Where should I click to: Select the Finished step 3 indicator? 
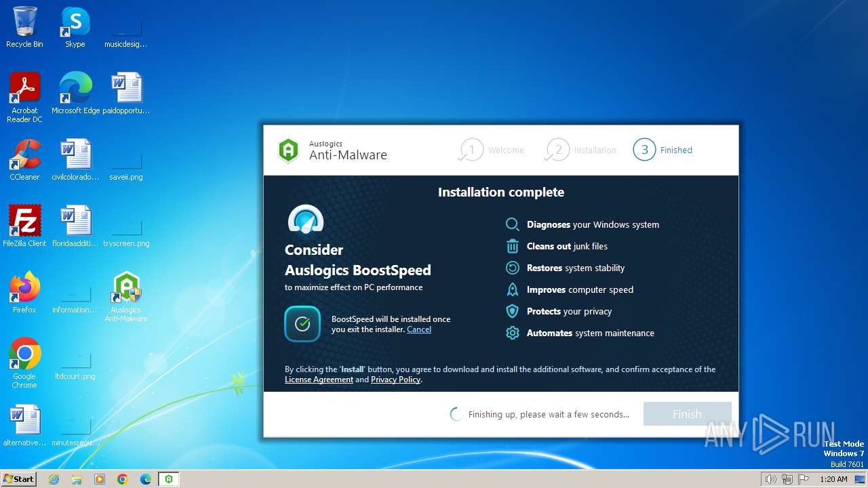tap(663, 150)
